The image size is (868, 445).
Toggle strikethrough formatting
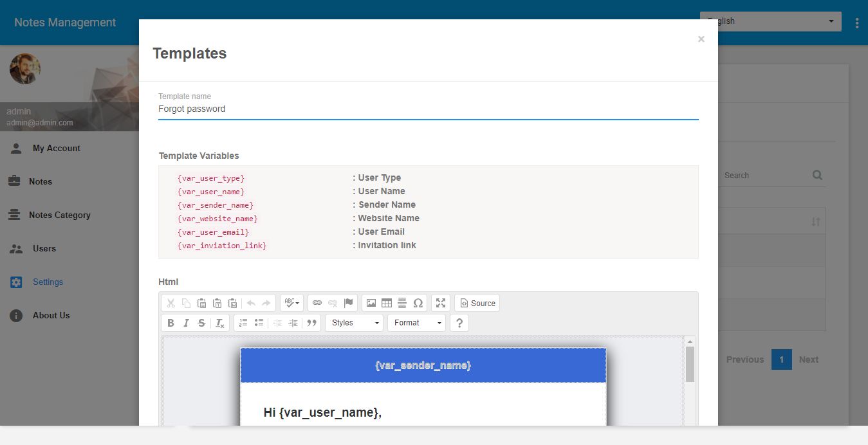[x=202, y=323]
